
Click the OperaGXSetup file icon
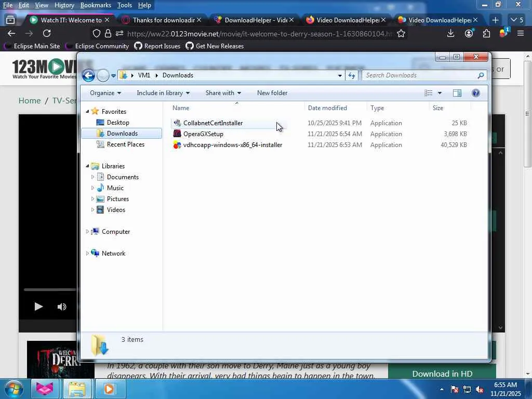[x=177, y=134]
